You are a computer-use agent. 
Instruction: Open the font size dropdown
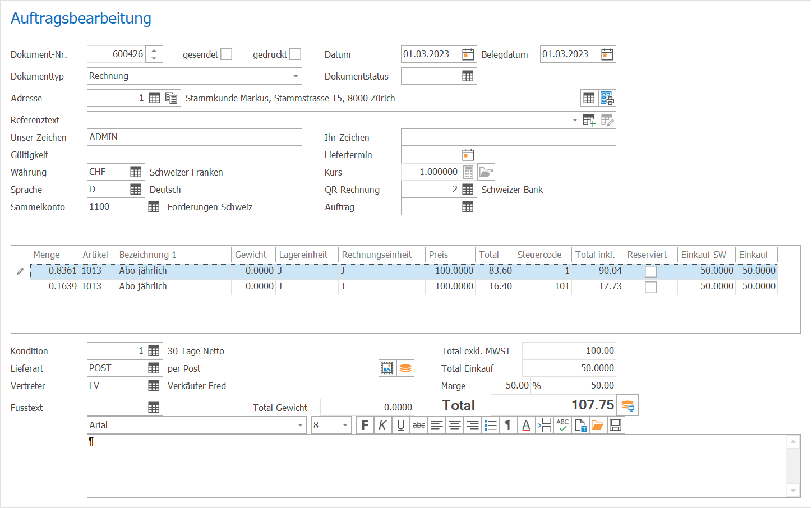coord(345,425)
